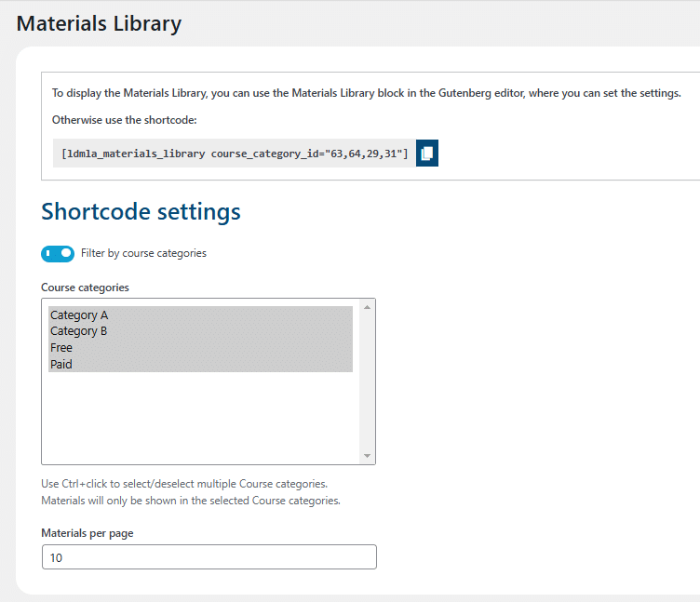The width and height of the screenshot is (700, 602).
Task: Click the listbox scroll down arrow
Action: click(367, 456)
